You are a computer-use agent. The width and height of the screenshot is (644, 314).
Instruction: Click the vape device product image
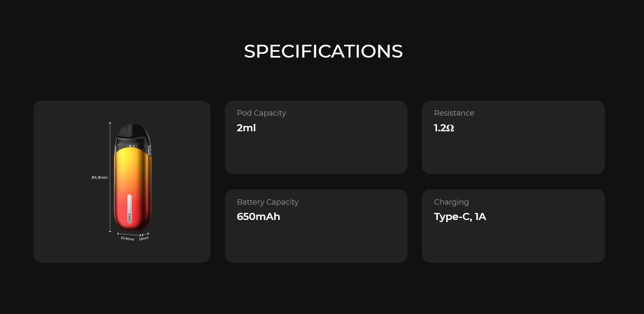point(133,178)
